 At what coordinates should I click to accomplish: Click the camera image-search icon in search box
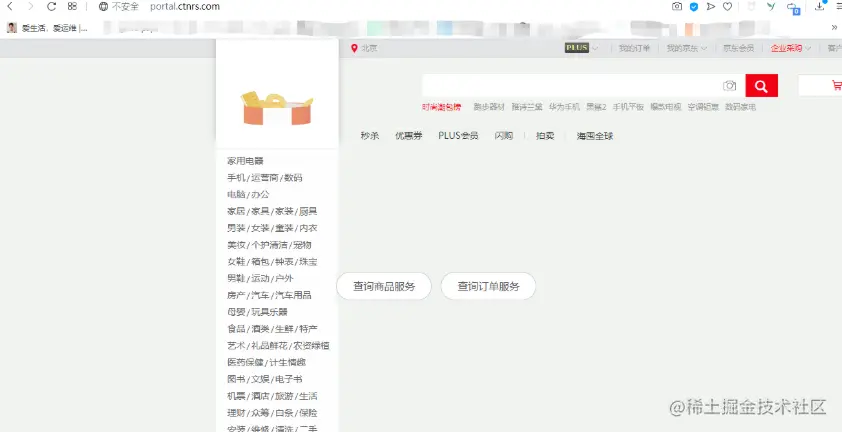tap(729, 85)
